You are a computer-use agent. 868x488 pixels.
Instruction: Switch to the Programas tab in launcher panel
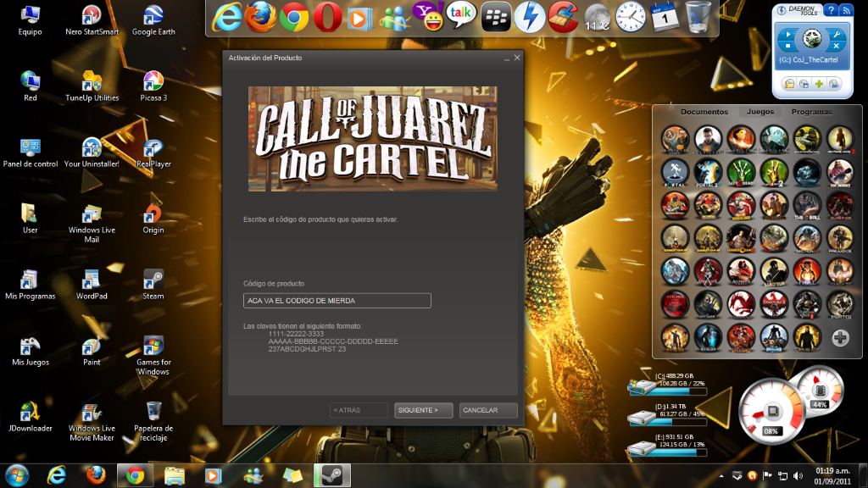811,112
